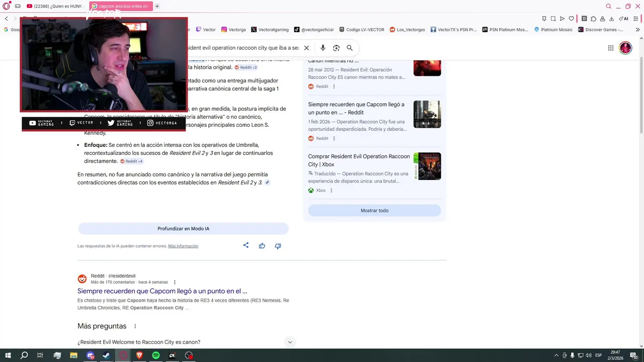Submit search with the magnifier icon
Screen dimensions: 644x362
pos(350,48)
